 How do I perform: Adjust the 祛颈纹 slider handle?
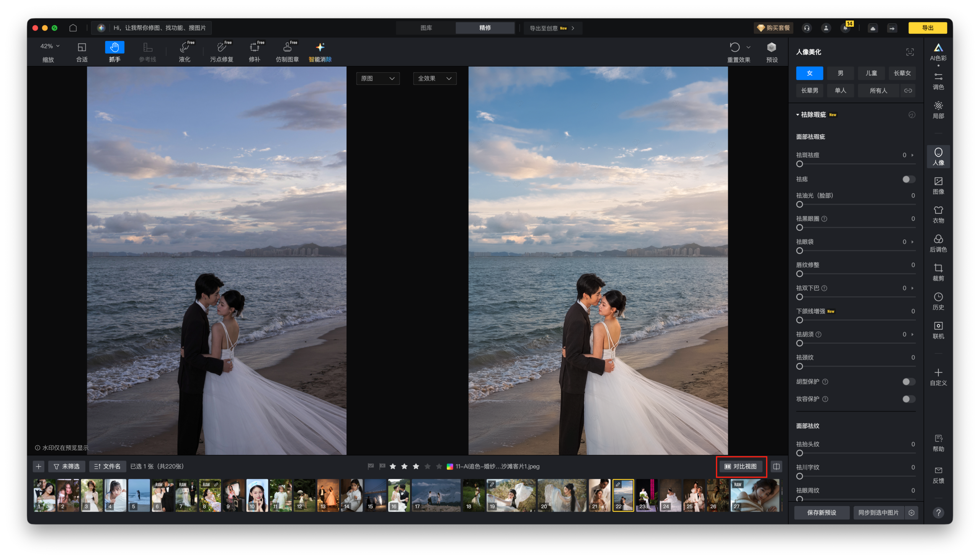click(799, 366)
